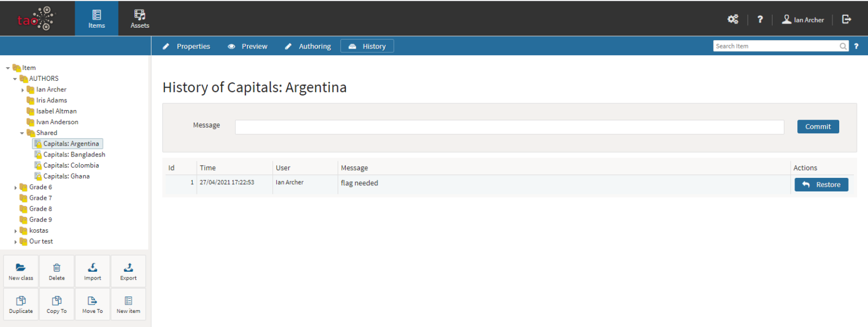The width and height of the screenshot is (868, 327).
Task: Click the Move To icon
Action: pos(93,301)
